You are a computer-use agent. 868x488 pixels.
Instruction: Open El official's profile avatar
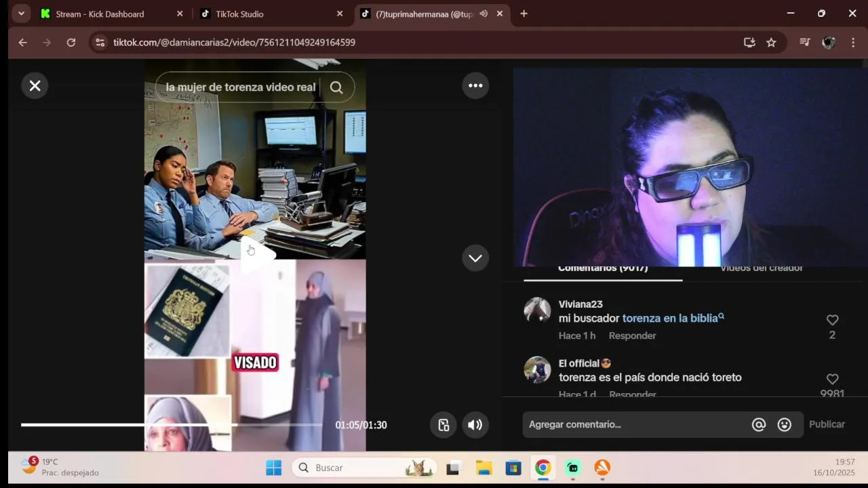[537, 369]
